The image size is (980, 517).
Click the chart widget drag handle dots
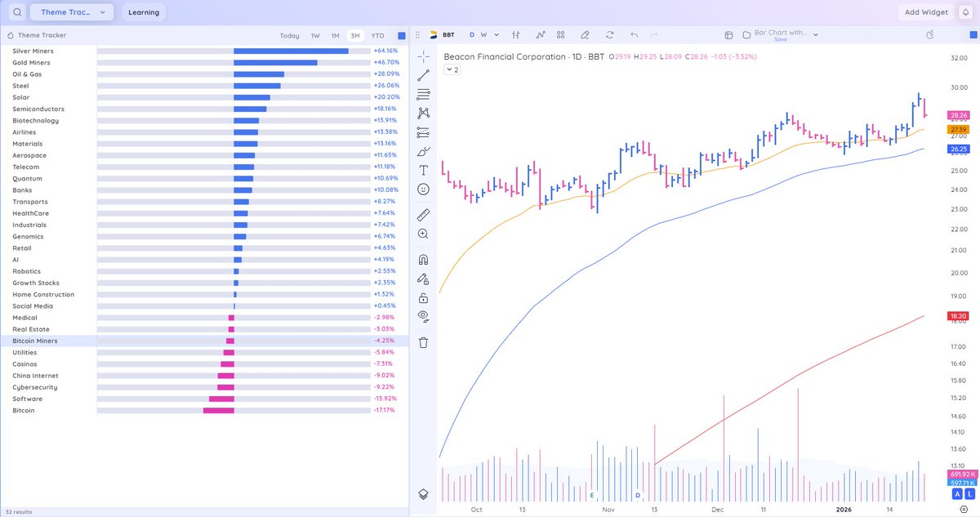click(x=418, y=35)
